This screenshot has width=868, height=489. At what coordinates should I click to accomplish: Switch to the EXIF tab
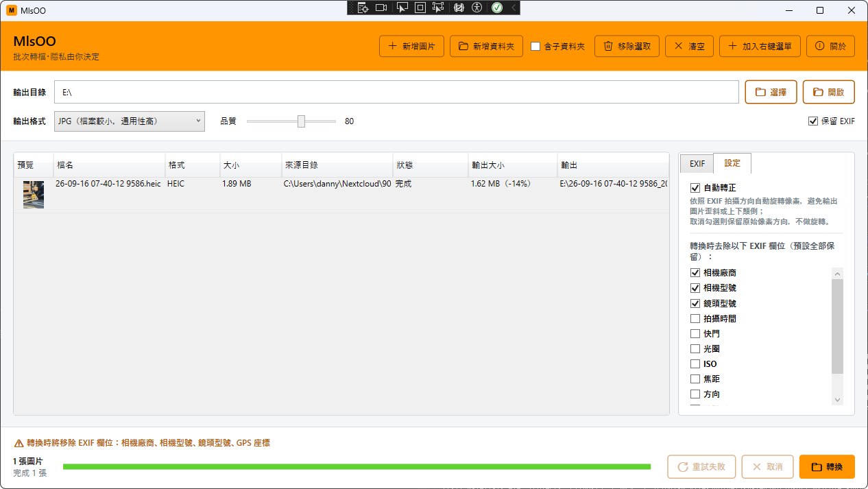point(697,164)
